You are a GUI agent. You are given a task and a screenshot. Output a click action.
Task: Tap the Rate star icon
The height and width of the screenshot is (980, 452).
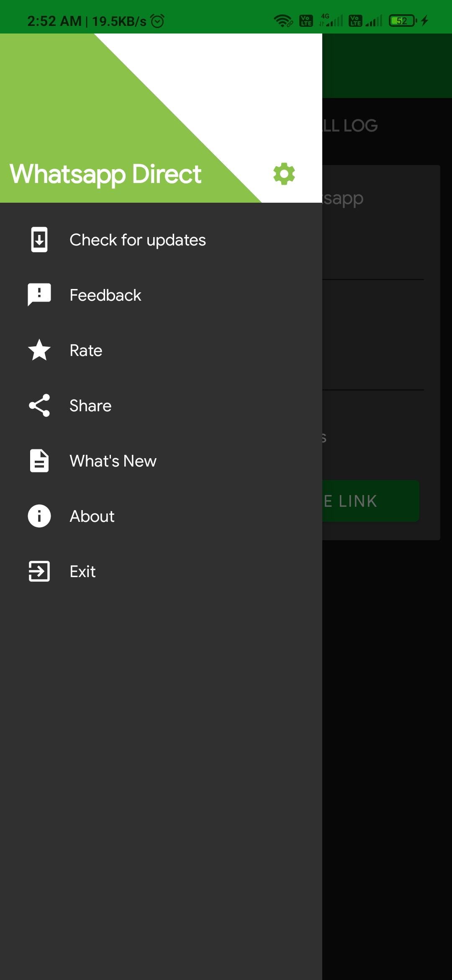[39, 350]
